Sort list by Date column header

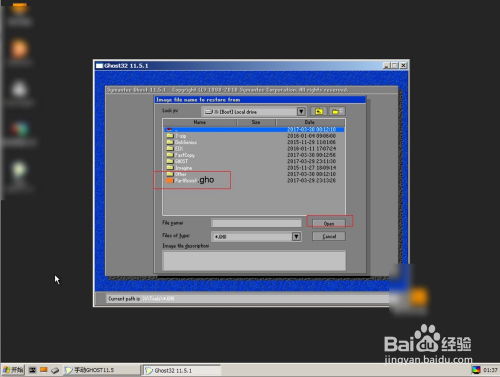click(310, 122)
